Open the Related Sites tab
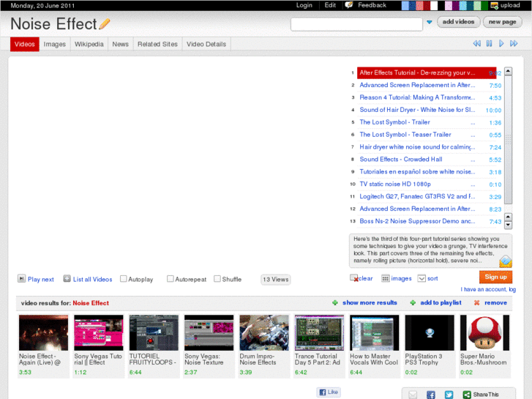The image size is (532, 399). pos(157,44)
